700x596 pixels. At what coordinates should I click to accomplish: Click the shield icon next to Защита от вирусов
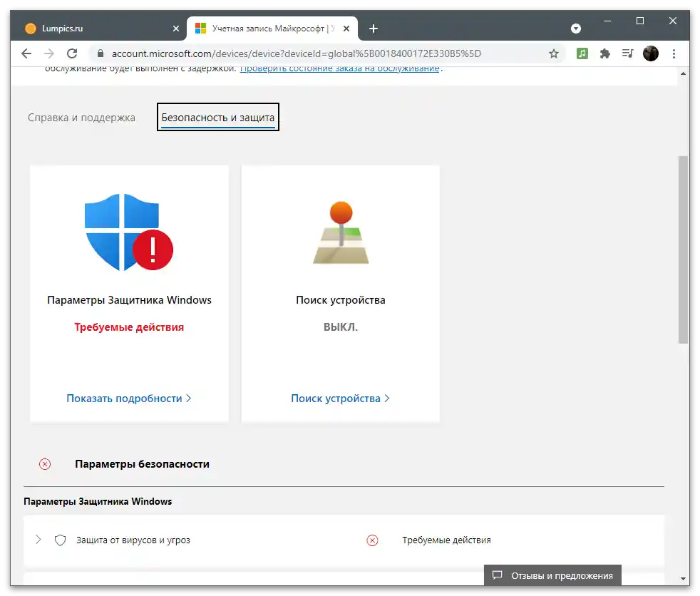[x=60, y=540]
